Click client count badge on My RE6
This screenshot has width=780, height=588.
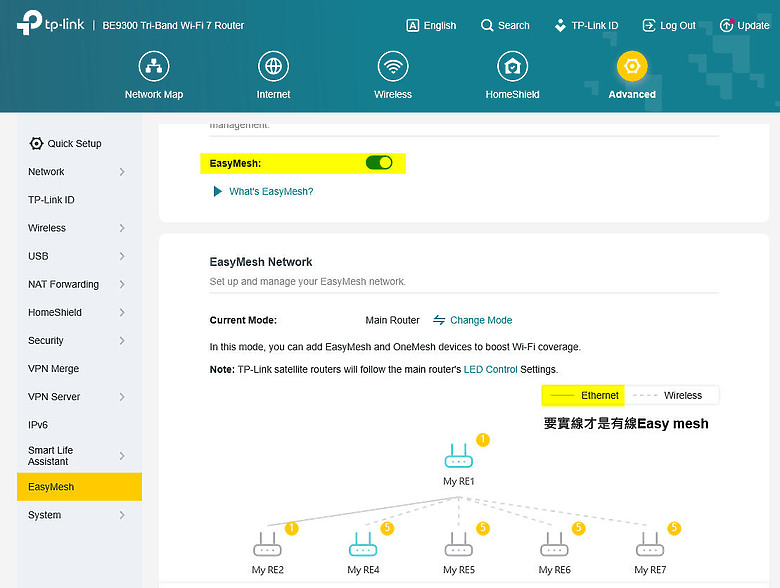(x=578, y=528)
